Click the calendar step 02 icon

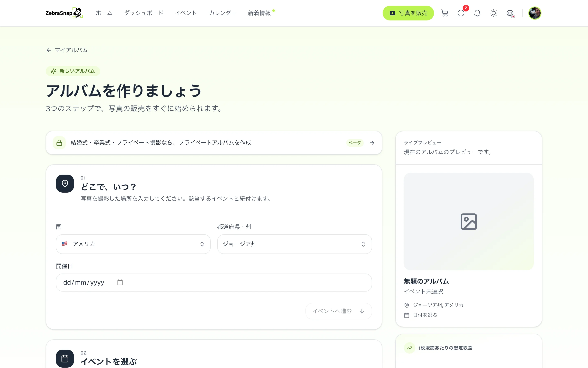click(x=65, y=359)
